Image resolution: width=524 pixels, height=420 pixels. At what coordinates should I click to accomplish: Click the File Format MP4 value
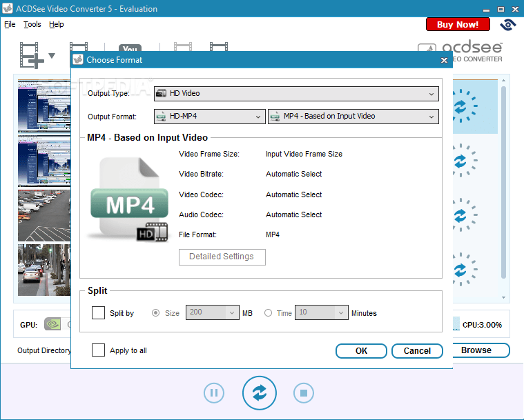pyautogui.click(x=273, y=234)
